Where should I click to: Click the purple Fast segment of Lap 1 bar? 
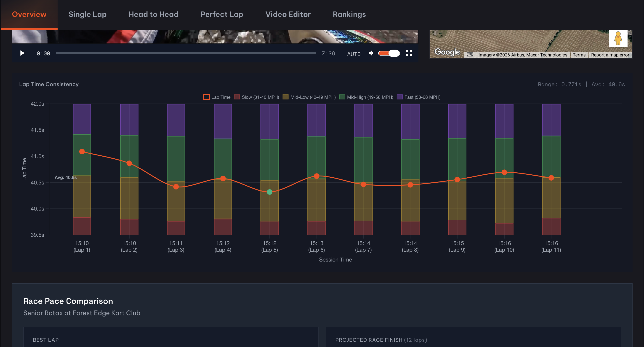82,119
